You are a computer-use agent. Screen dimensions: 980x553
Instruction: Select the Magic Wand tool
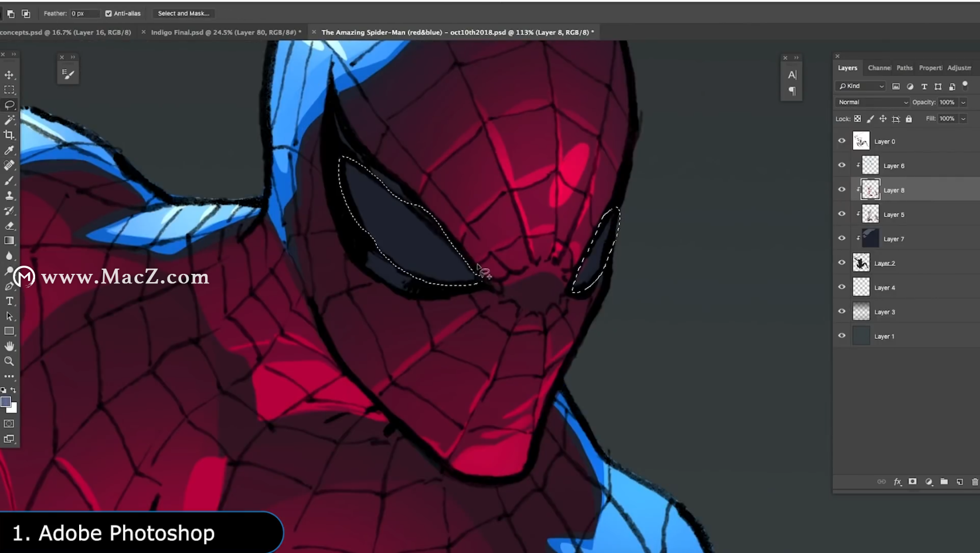[9, 120]
